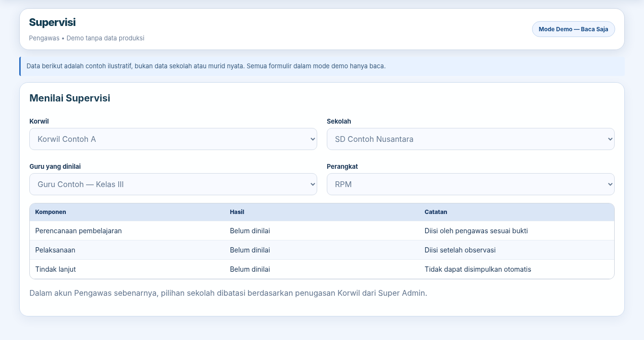Click the Guru yang dinilai label
The height and width of the screenshot is (340, 644).
pyautogui.click(x=55, y=166)
